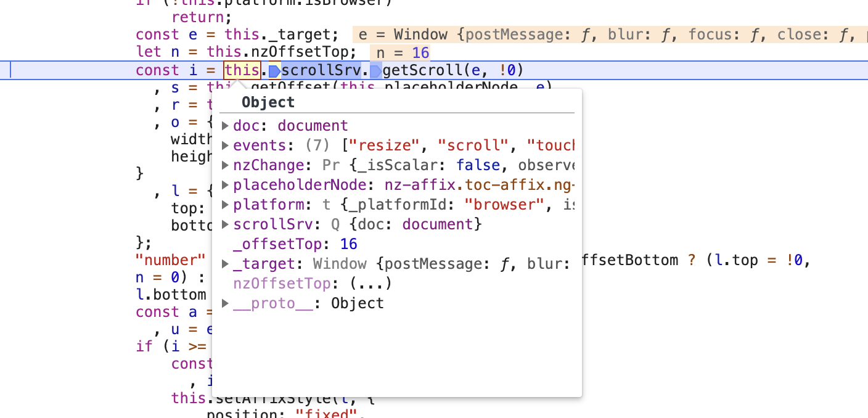Expand the doc property in the popup

point(225,125)
